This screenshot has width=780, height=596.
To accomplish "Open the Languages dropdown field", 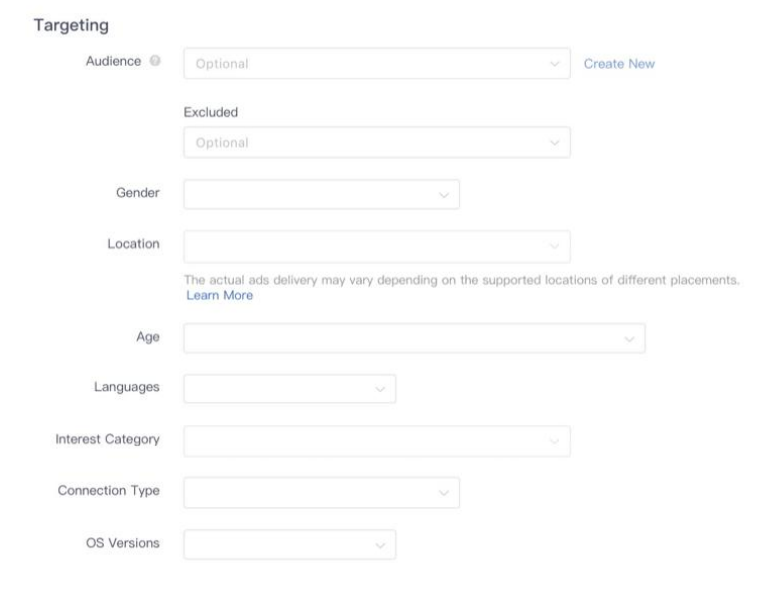I will pyautogui.click(x=278, y=388).
